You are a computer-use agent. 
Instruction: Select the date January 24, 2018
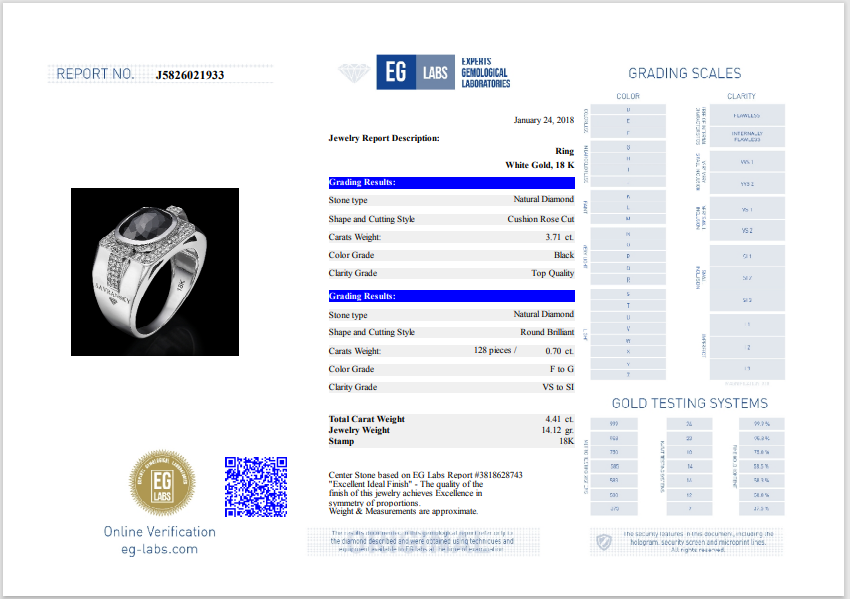[544, 120]
